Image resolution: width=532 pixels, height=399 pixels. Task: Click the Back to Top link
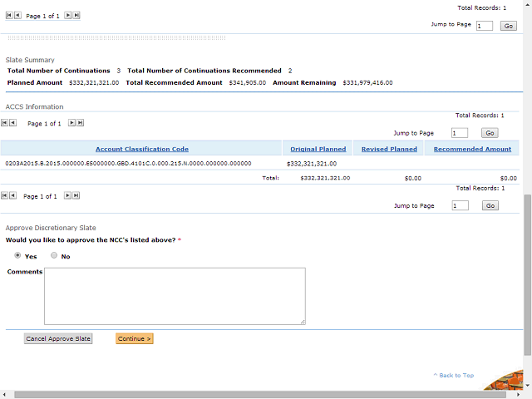click(x=454, y=375)
